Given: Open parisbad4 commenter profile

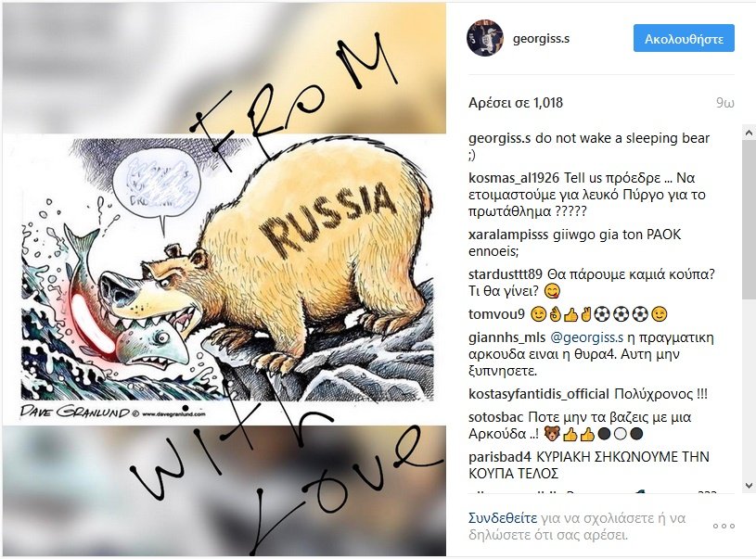Looking at the screenshot, I should [x=499, y=456].
